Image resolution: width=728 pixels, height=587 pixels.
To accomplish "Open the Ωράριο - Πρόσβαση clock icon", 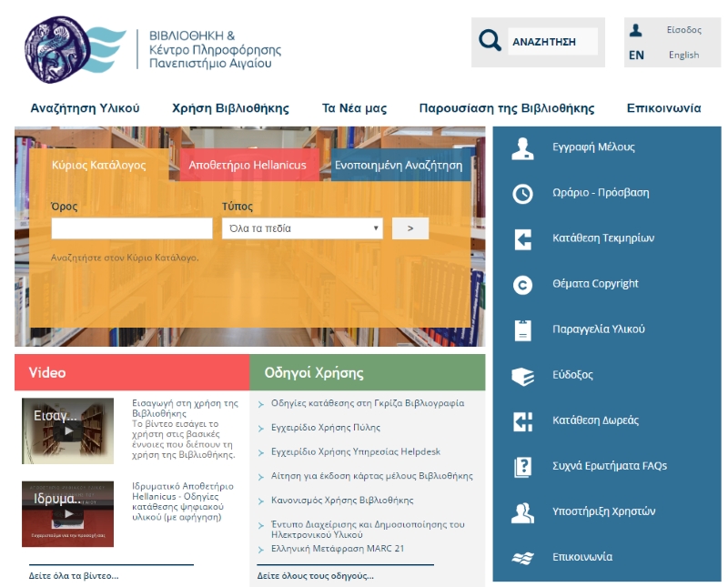I will (522, 193).
